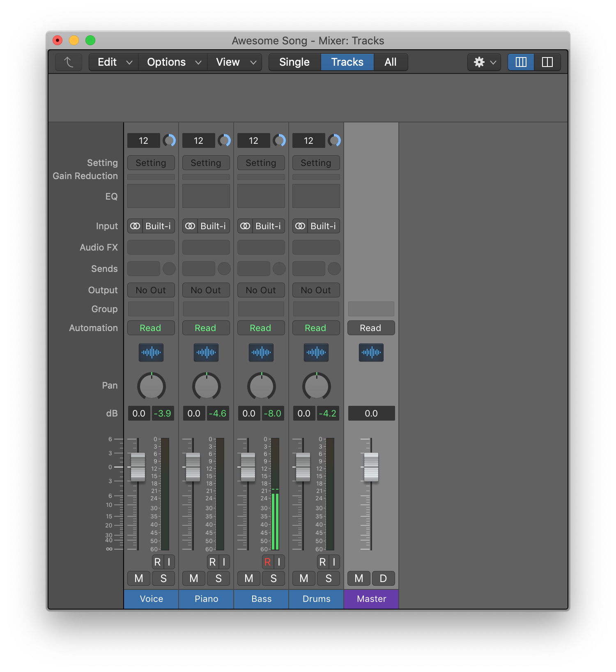Viewport: 616px width, 672px height.
Task: Select the Drums channel strip name
Action: coord(316,599)
